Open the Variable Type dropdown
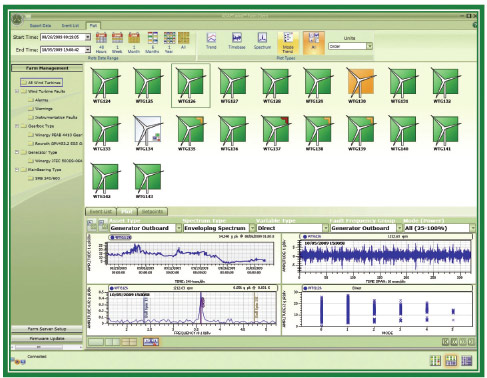This screenshot has width=487, height=378. tap(326, 228)
